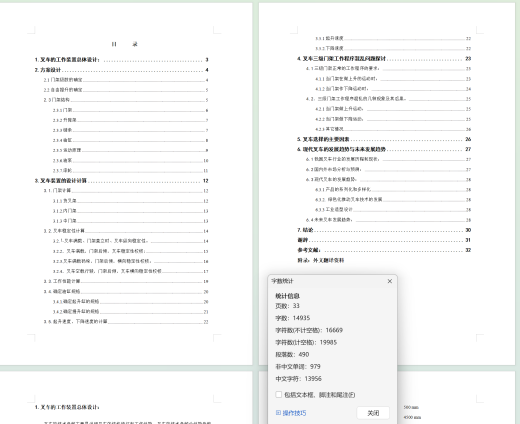Click TOC entry 2.3 门架结构
The height and width of the screenshot is (424, 520).
click(x=126, y=100)
